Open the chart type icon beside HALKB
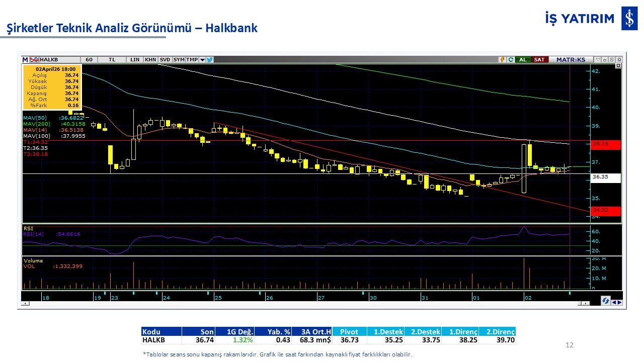 click(34, 59)
